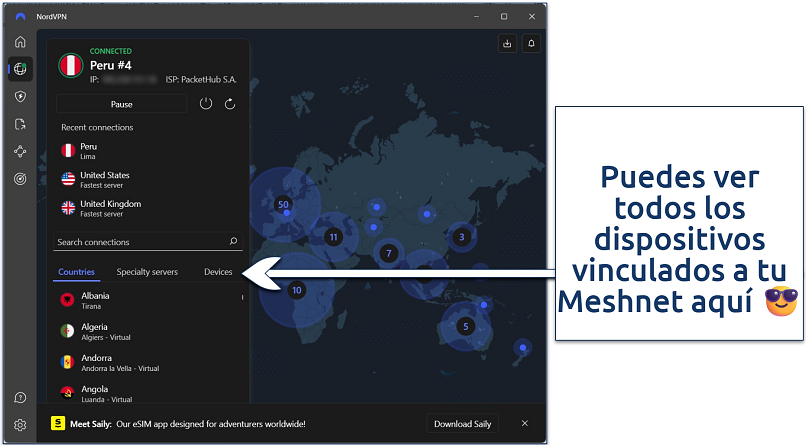Dismiss the Saily banner

[x=525, y=423]
